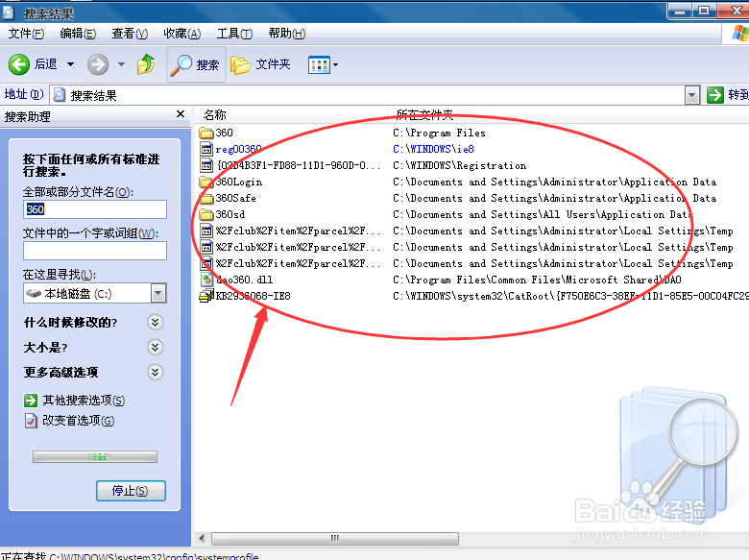Click the green Back arrow button
The width and height of the screenshot is (749, 560).
click(x=19, y=64)
